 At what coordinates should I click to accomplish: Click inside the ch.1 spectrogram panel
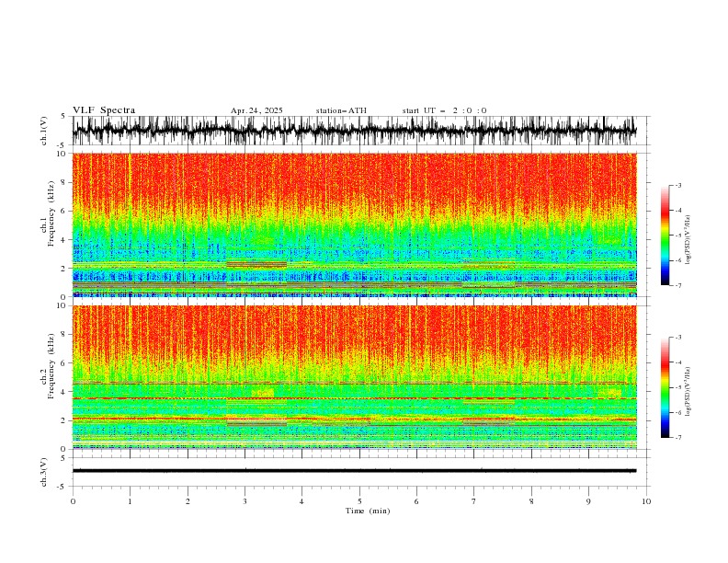354,224
